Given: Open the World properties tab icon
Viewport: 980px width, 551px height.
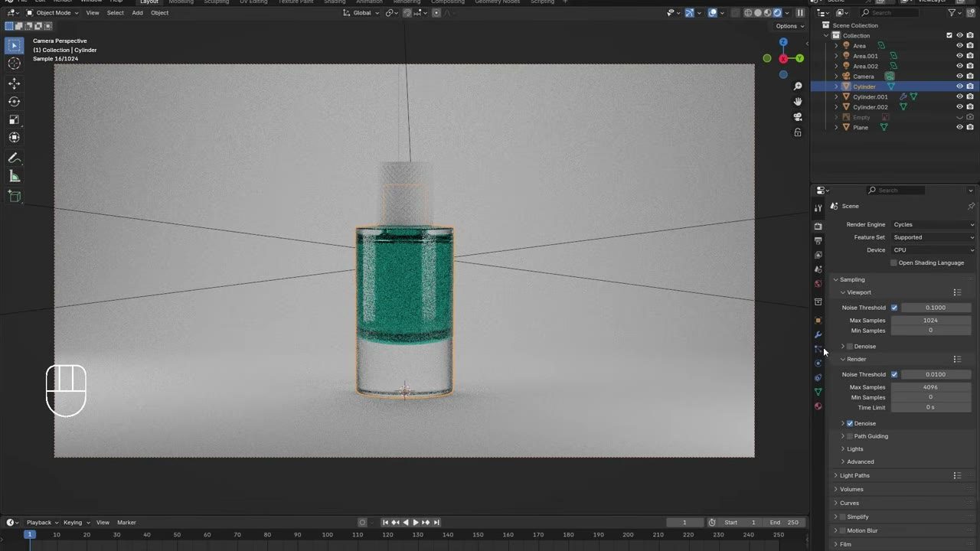Looking at the screenshot, I should [x=818, y=284].
